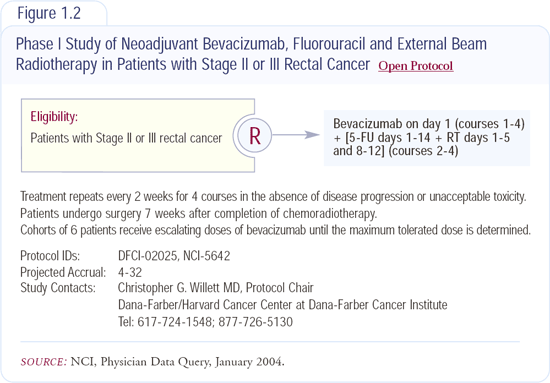Image resolution: width=550 pixels, height=383 pixels.
Task: Click the Eligibility heading
Action: [54, 116]
